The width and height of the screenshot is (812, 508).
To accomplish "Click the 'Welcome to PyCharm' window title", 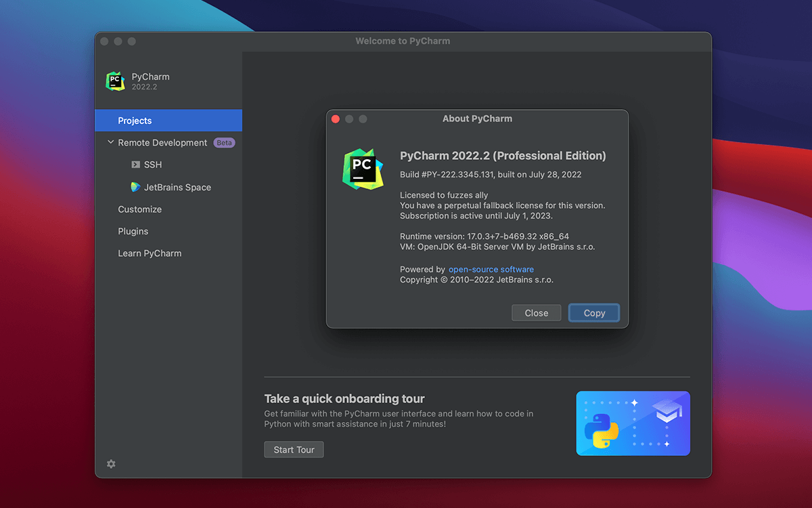I will pos(403,41).
